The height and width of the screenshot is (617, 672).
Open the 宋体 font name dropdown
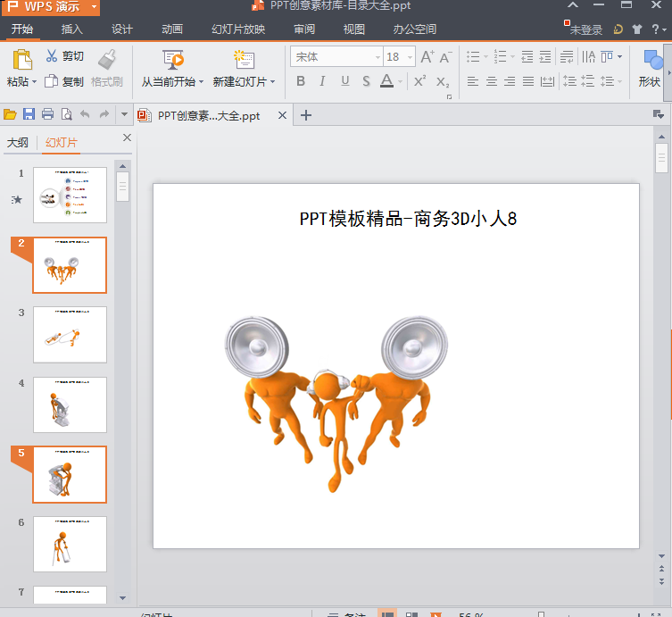point(377,57)
